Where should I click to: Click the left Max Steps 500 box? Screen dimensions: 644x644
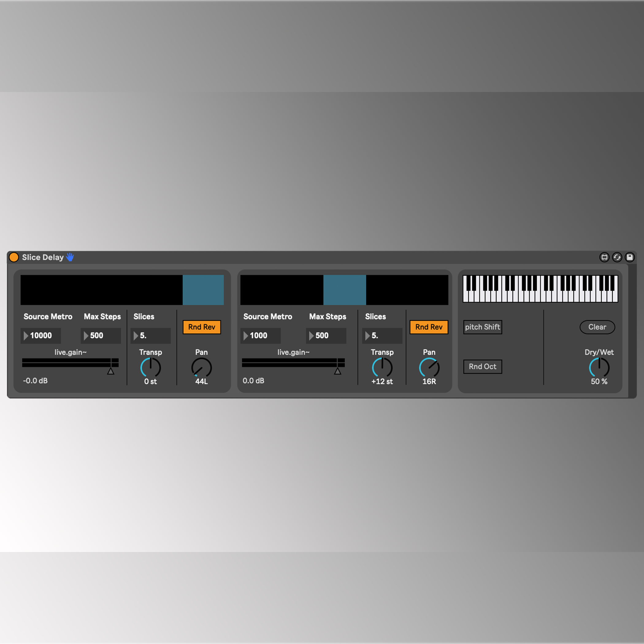(101, 336)
